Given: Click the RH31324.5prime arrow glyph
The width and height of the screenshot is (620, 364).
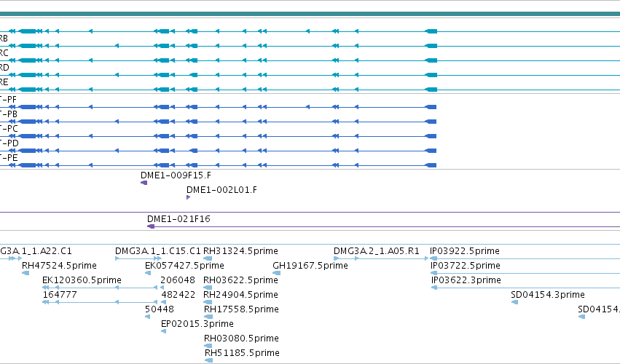Looking at the screenshot, I should click(208, 258).
